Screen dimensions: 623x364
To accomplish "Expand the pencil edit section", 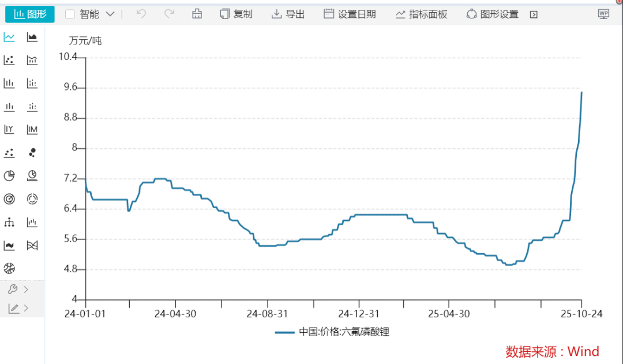I will 18,308.
